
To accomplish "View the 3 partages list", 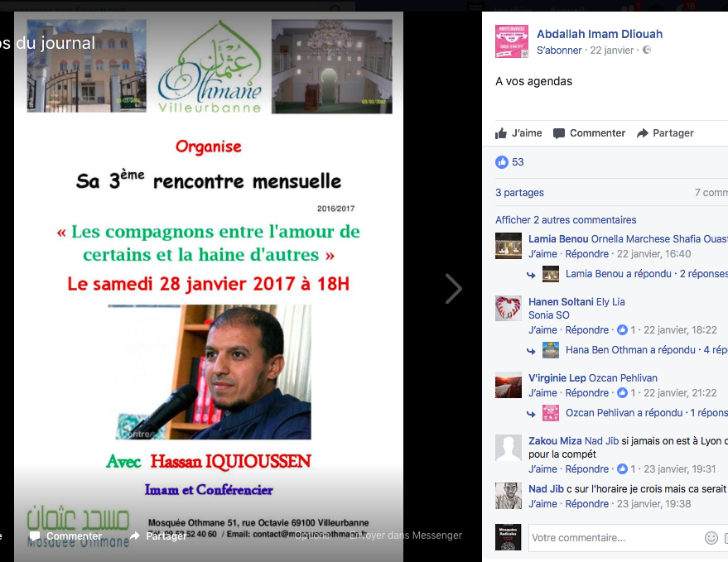I will [x=519, y=193].
